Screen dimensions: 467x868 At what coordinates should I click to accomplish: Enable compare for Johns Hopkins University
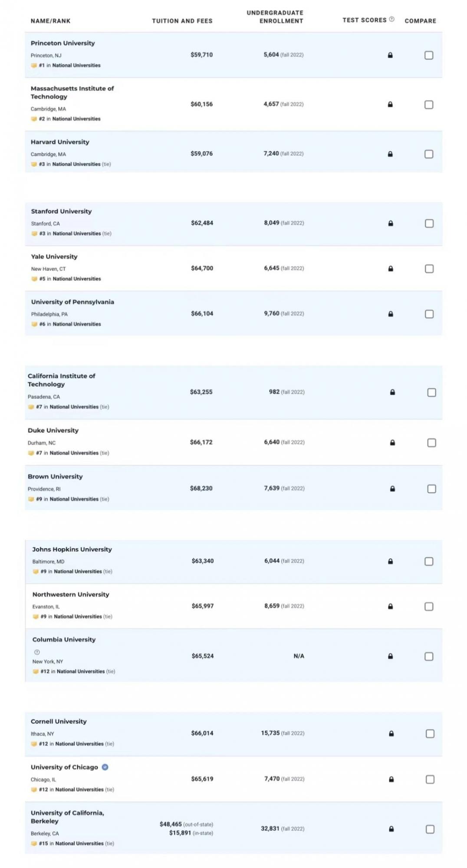428,561
